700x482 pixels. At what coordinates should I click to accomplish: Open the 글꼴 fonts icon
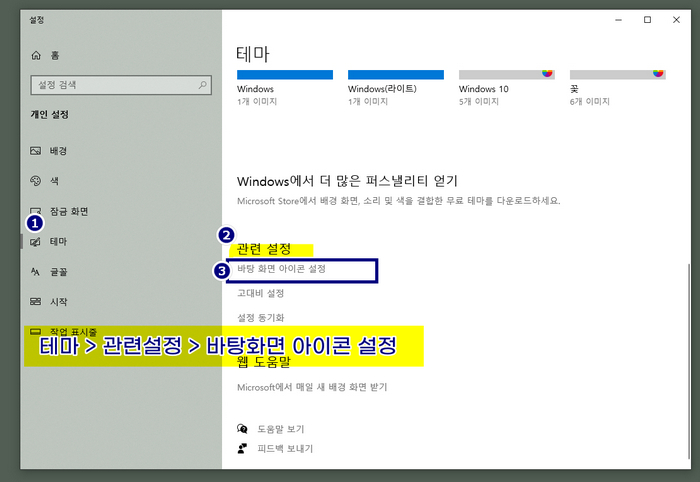coord(35,272)
